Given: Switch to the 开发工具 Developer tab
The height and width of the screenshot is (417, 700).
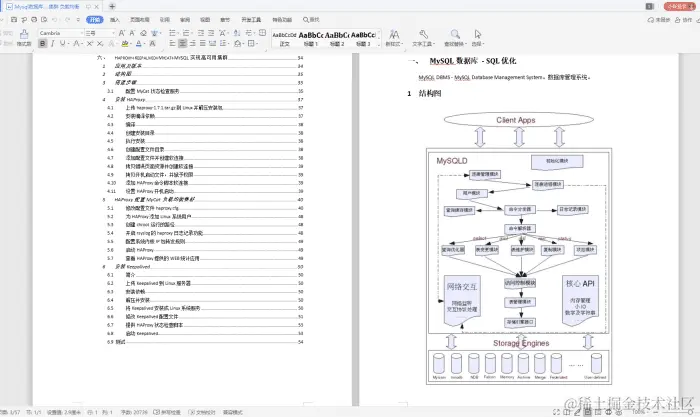Looking at the screenshot, I should (251, 20).
